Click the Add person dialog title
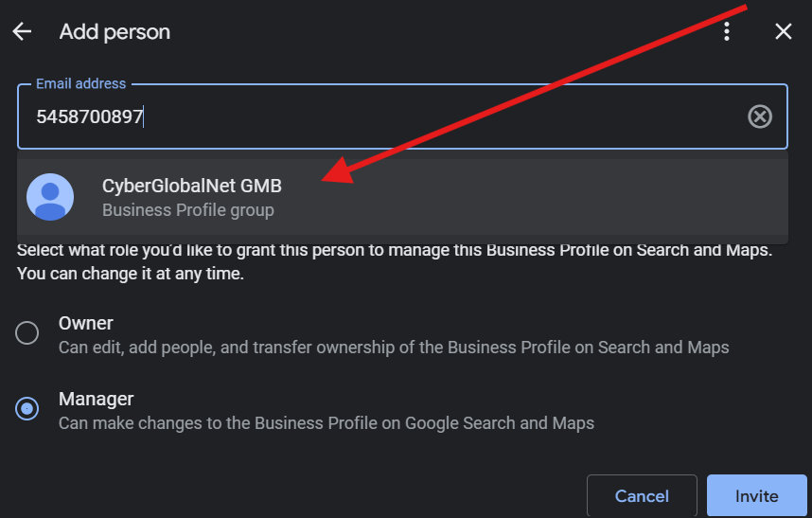Viewport: 812px width, 518px height. pyautogui.click(x=115, y=31)
